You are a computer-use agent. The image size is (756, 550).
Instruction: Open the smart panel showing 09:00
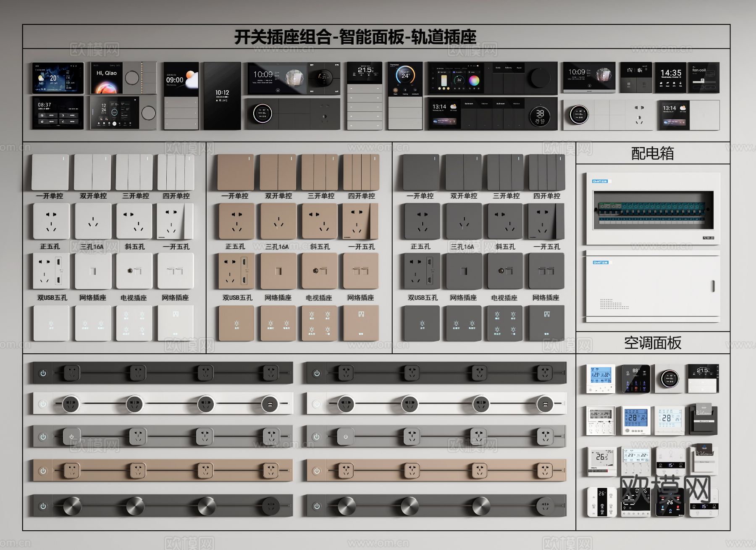coord(181,96)
